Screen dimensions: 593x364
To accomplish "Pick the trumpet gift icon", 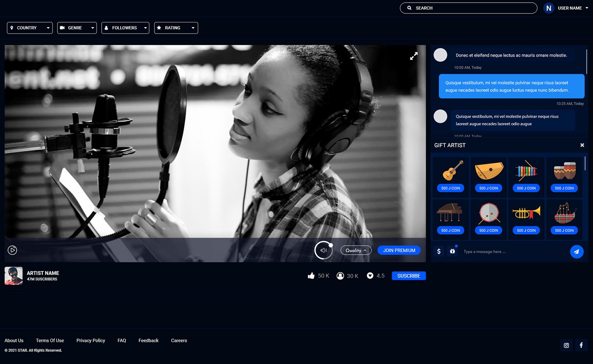I will (x=526, y=212).
